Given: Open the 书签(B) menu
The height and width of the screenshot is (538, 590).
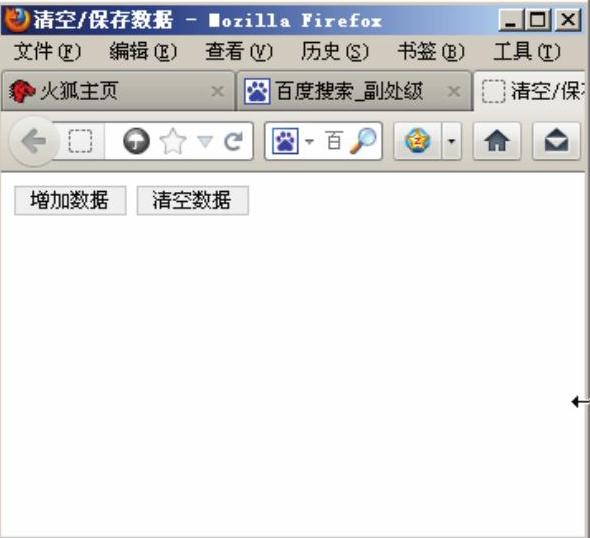Looking at the screenshot, I should 431,52.
